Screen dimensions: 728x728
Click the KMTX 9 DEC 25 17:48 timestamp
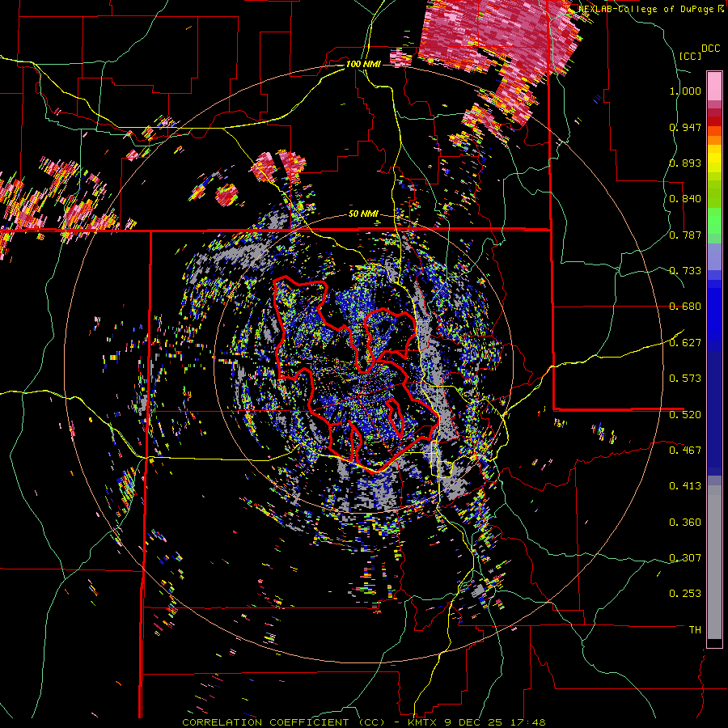click(x=476, y=722)
